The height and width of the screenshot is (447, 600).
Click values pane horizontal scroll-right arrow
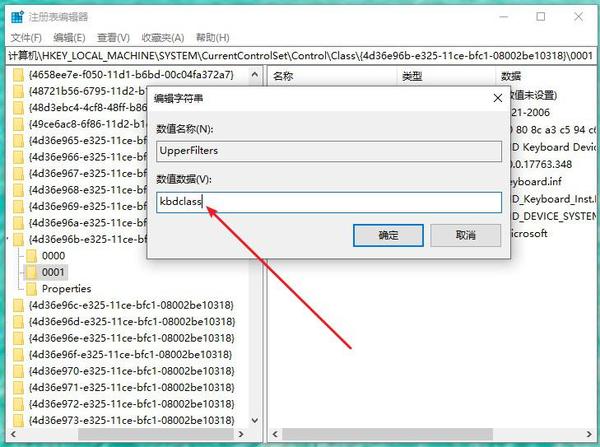589,434
